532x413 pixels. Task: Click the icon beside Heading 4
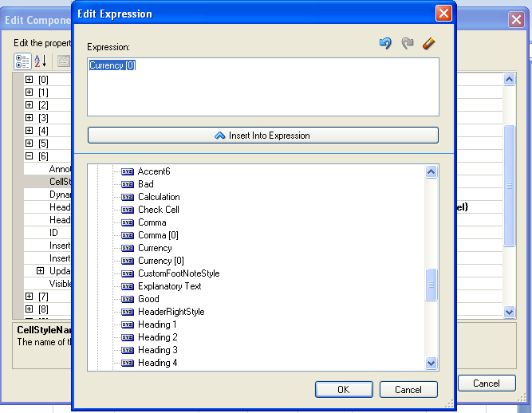[x=128, y=363]
